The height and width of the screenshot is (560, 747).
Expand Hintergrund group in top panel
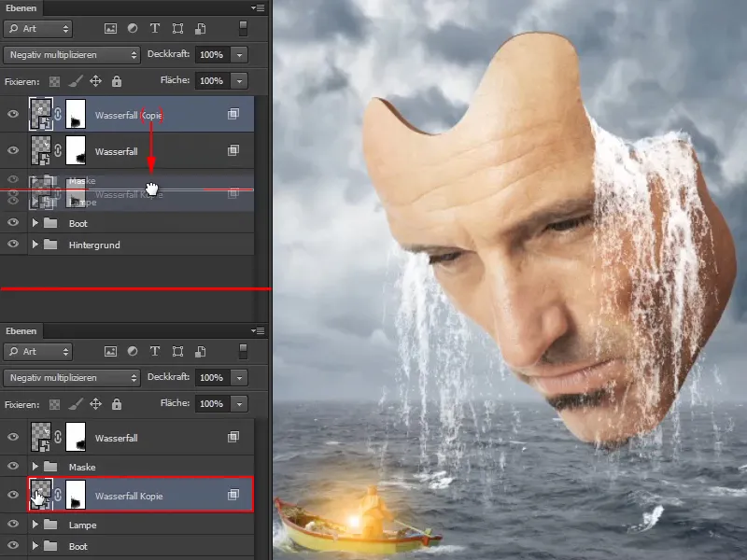pos(35,245)
